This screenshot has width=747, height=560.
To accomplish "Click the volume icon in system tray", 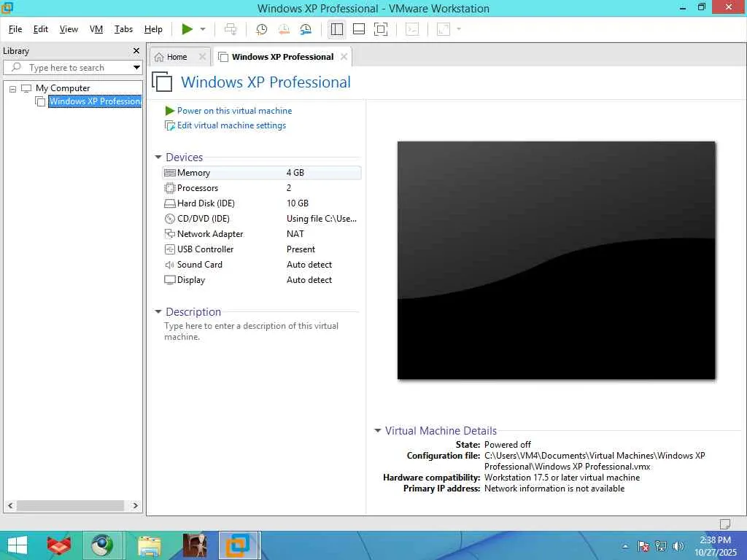I will coord(678,545).
